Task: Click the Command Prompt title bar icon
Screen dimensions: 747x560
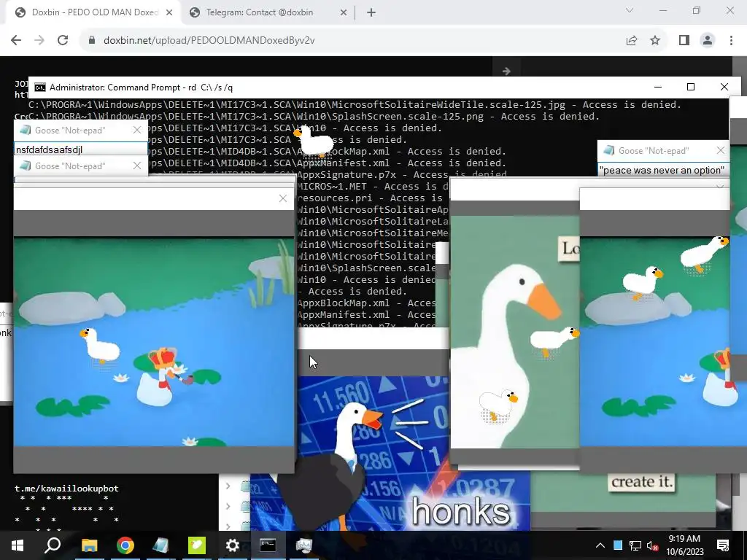Action: click(40, 87)
